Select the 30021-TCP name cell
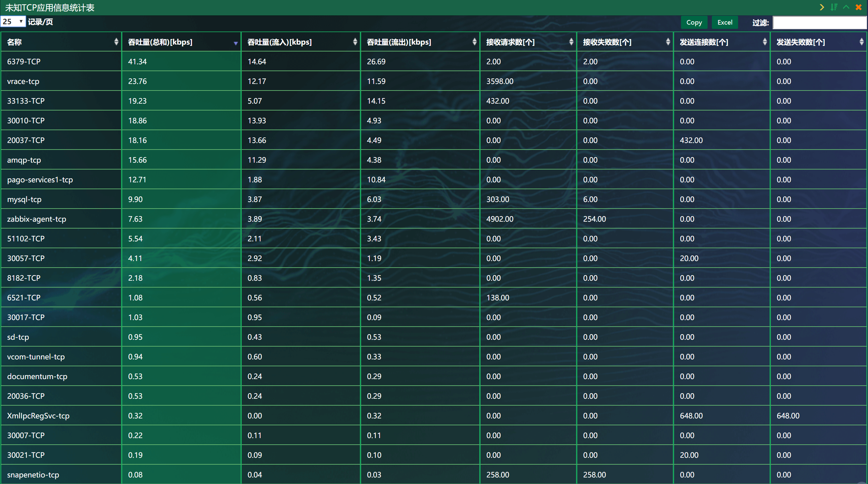Screen dimensions: 868x484 click(x=61, y=455)
